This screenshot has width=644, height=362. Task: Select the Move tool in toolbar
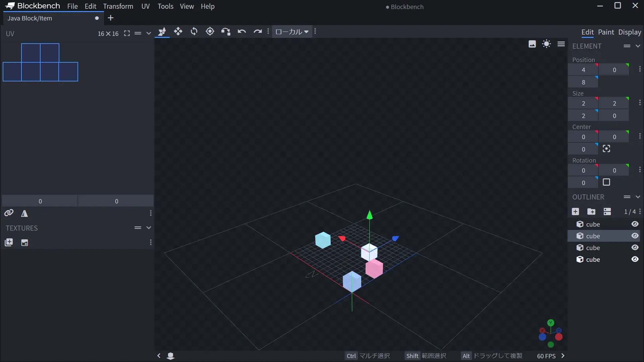[x=178, y=32]
